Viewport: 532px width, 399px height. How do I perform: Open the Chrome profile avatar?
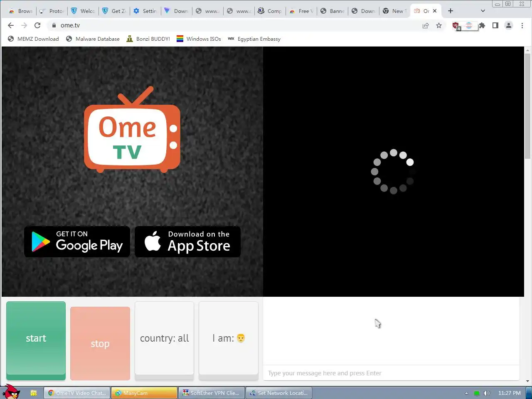(x=509, y=25)
